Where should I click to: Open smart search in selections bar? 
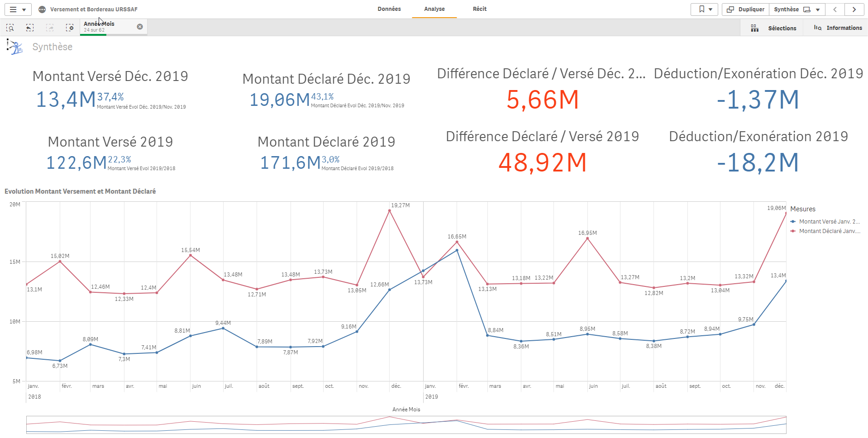pyautogui.click(x=10, y=28)
